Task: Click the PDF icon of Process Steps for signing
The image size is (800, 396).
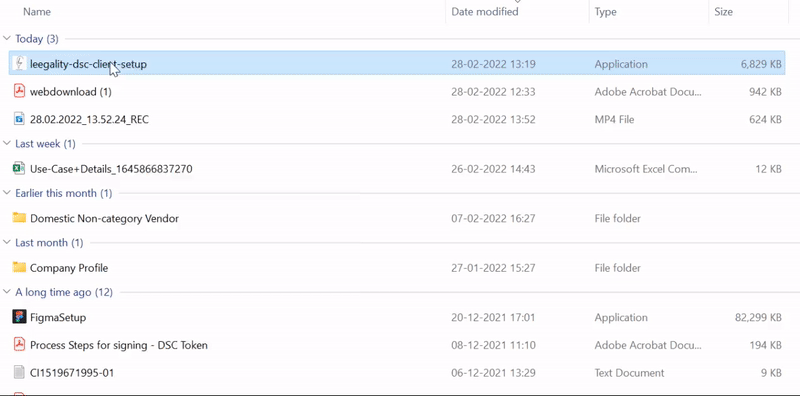Action: [19, 344]
